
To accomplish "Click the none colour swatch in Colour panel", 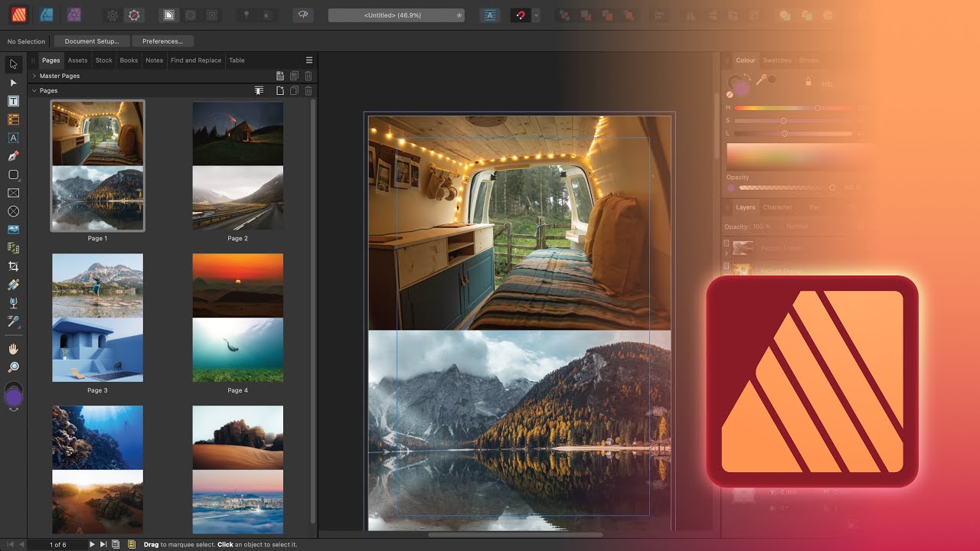I will [730, 95].
